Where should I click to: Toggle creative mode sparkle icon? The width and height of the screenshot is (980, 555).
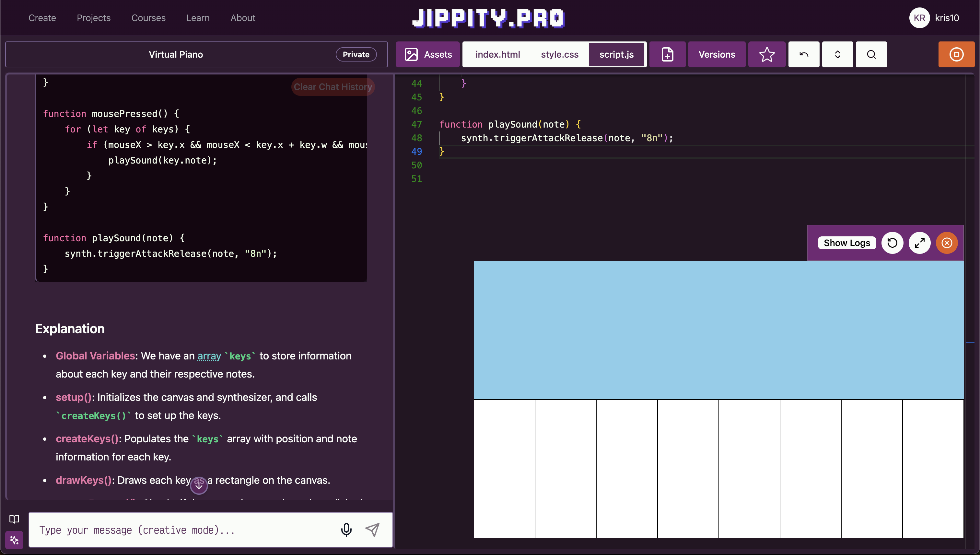14,540
